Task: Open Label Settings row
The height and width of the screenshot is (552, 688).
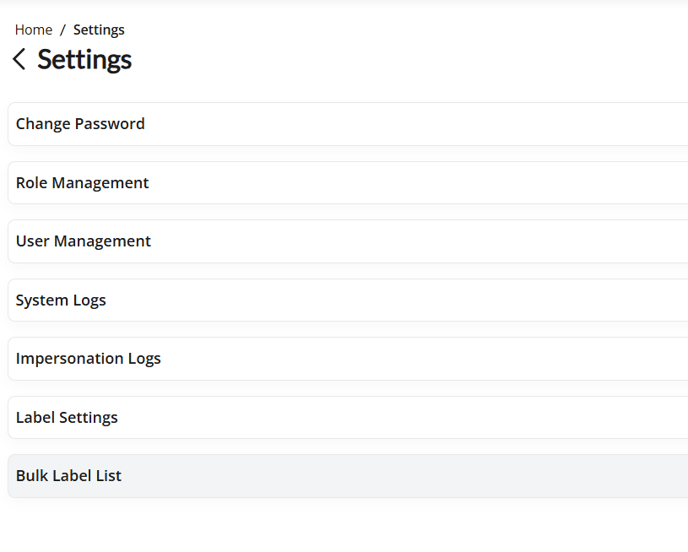Action: pyautogui.click(x=348, y=417)
